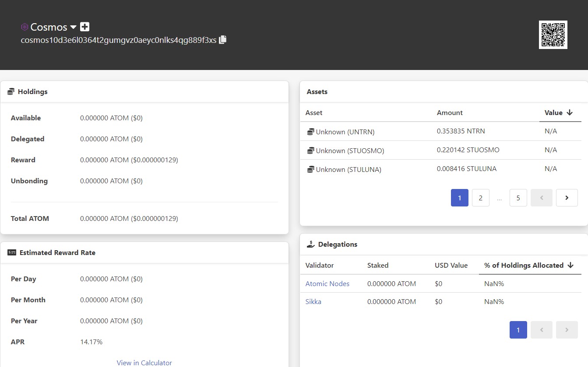Viewport: 588px width, 367px height.
Task: Click the Available holdings value
Action: pyautogui.click(x=111, y=118)
